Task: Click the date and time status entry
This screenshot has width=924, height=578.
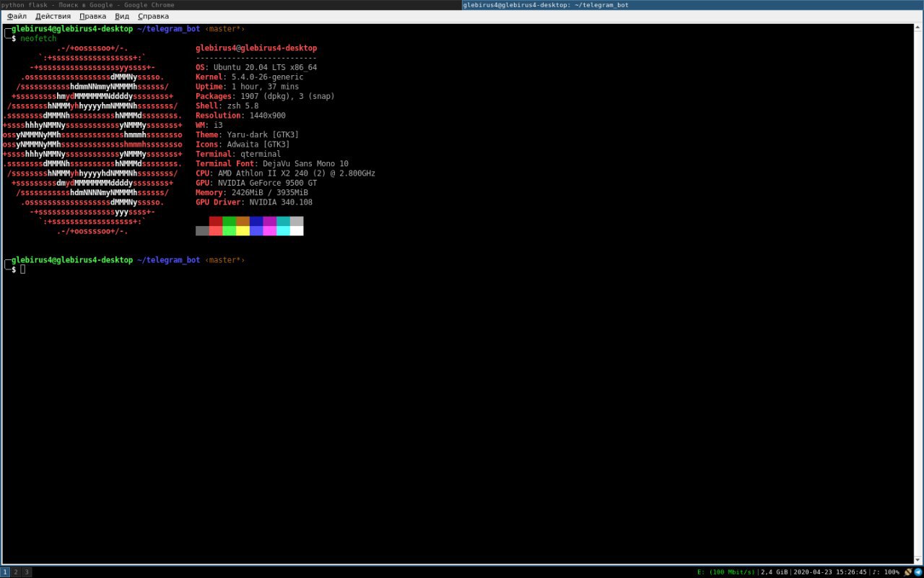Action: 830,572
